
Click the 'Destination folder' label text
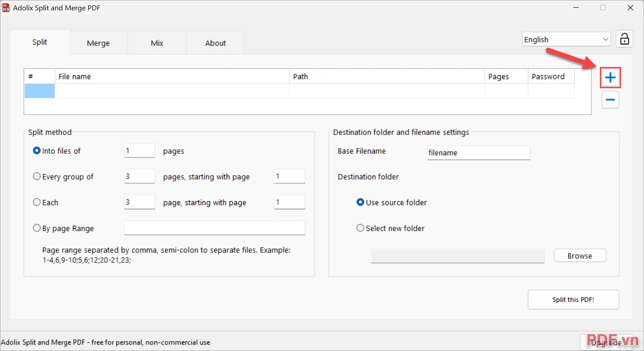point(368,177)
